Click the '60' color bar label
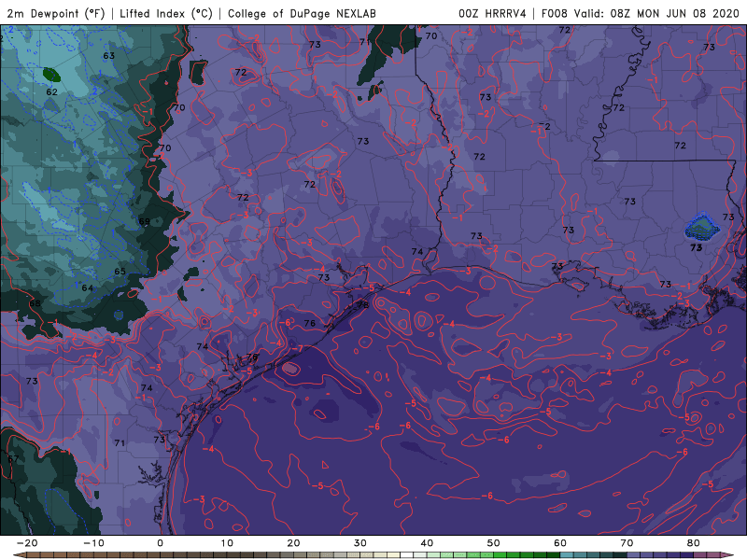 coord(560,543)
